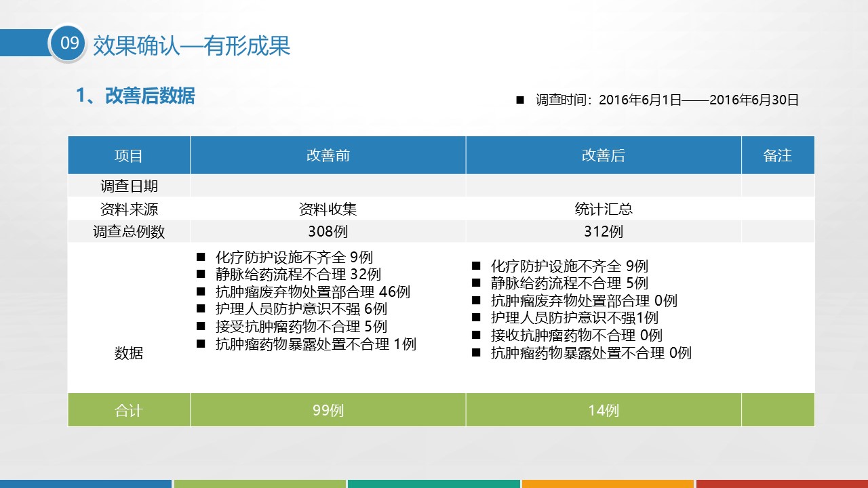Click 抗肿瘤药物暴露处置不合理 0例 line
Image resolution: width=868 pixels, height=488 pixels.
click(591, 352)
